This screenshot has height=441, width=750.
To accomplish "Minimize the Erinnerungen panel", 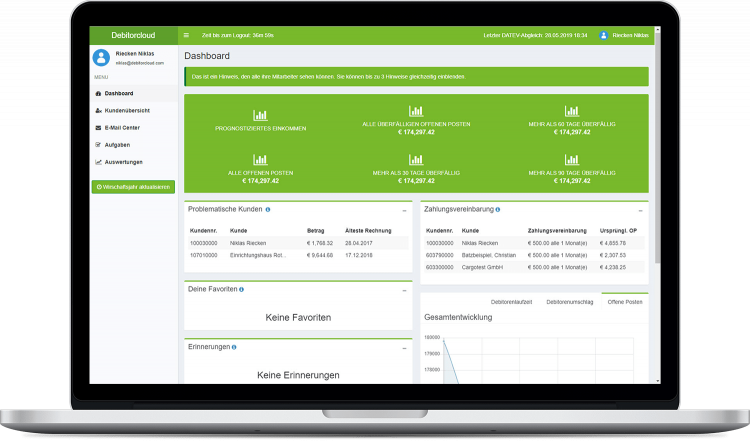I will pos(404,348).
